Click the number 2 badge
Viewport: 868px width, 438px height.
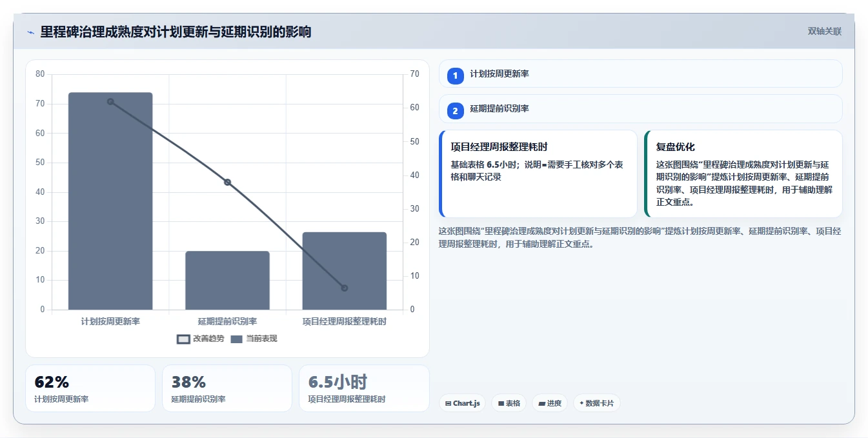click(456, 111)
